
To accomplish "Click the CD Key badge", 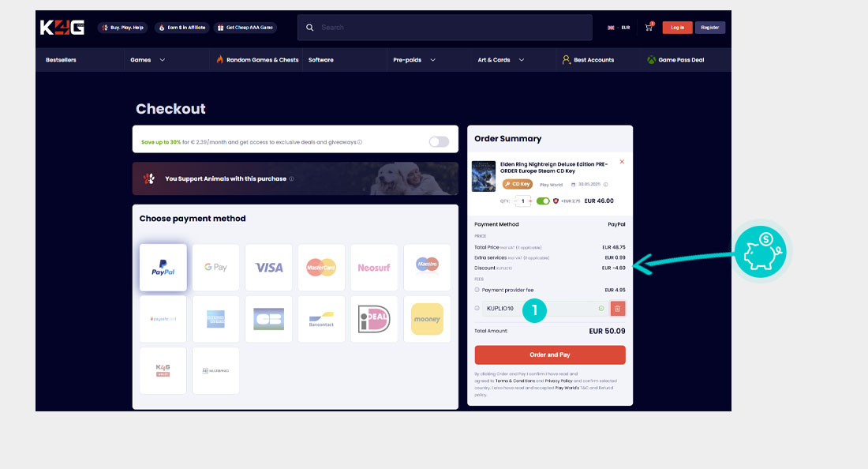I will (x=518, y=184).
